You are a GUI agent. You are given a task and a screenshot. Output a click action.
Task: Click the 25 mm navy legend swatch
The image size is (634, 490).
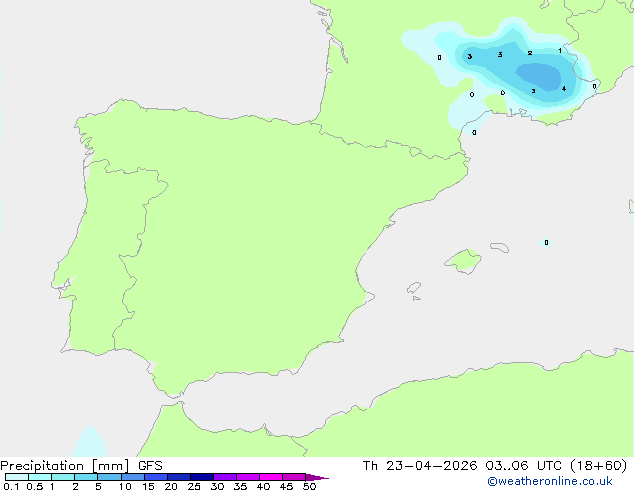(202, 477)
